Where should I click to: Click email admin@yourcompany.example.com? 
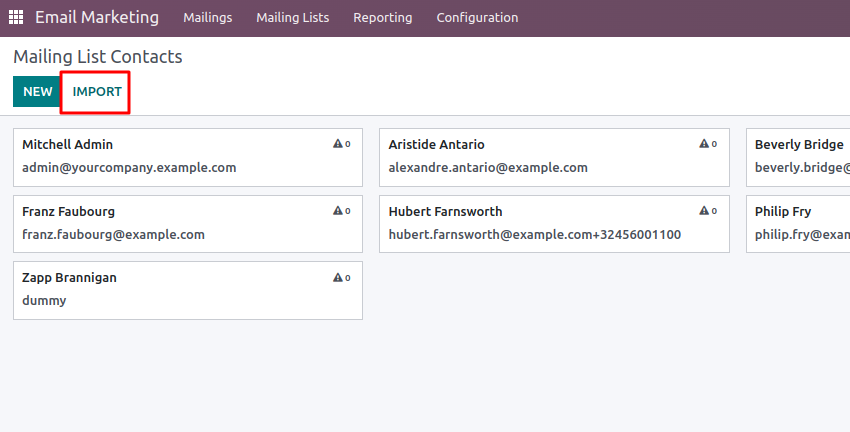(129, 167)
